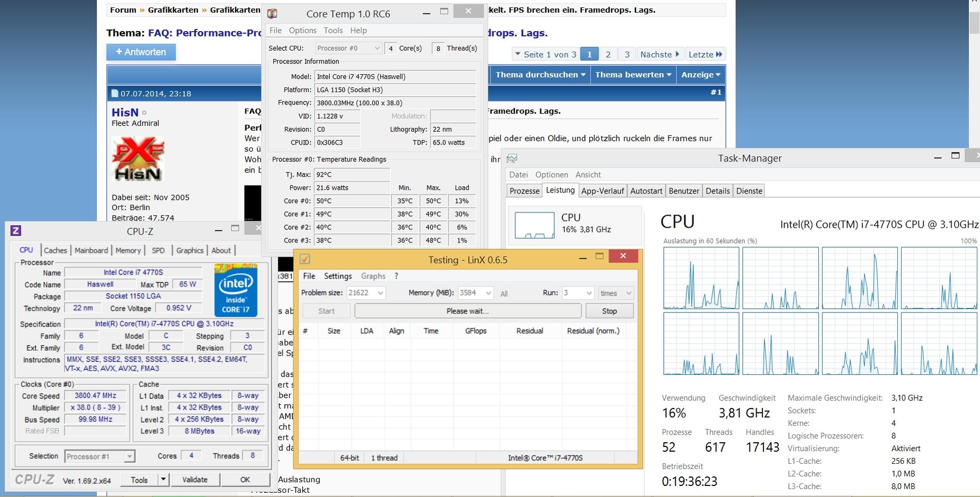Viewport: 980px width, 497px height.
Task: Switch to the About tab in CPU-Z
Action: (x=221, y=250)
